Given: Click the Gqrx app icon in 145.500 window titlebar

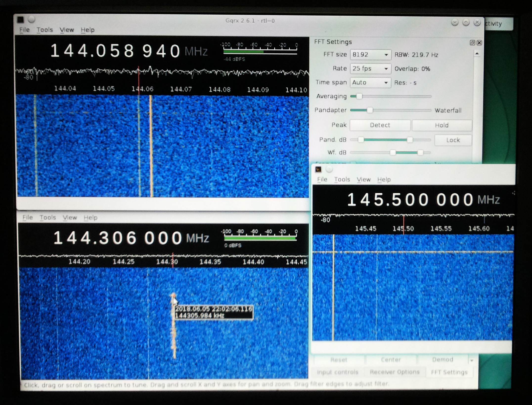Looking at the screenshot, I should point(318,169).
